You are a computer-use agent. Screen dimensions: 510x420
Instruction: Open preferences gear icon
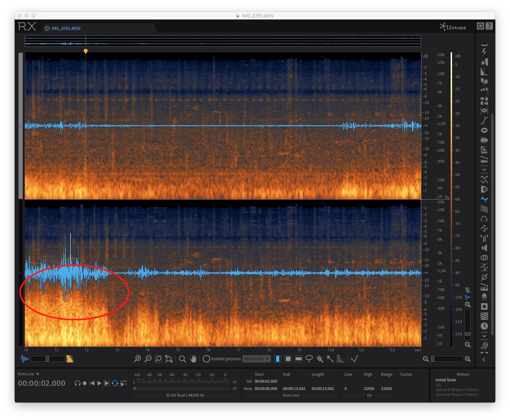pyautogui.click(x=481, y=26)
